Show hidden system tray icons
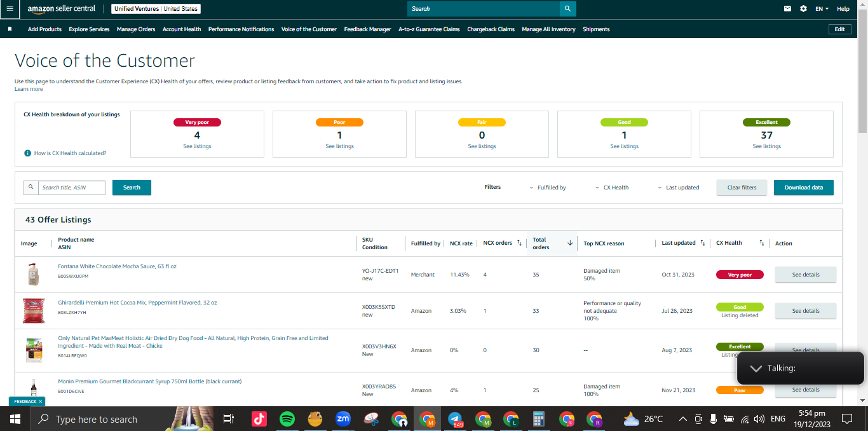Viewport: 868px width, 431px height. coord(683,419)
